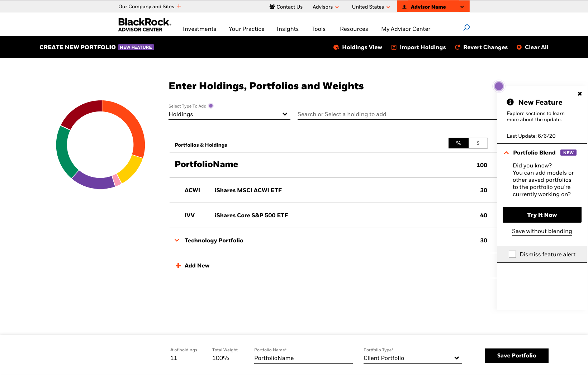Viewport: 588px width, 375px height.
Task: Click the Revert Changes arrow icon
Action: click(457, 47)
